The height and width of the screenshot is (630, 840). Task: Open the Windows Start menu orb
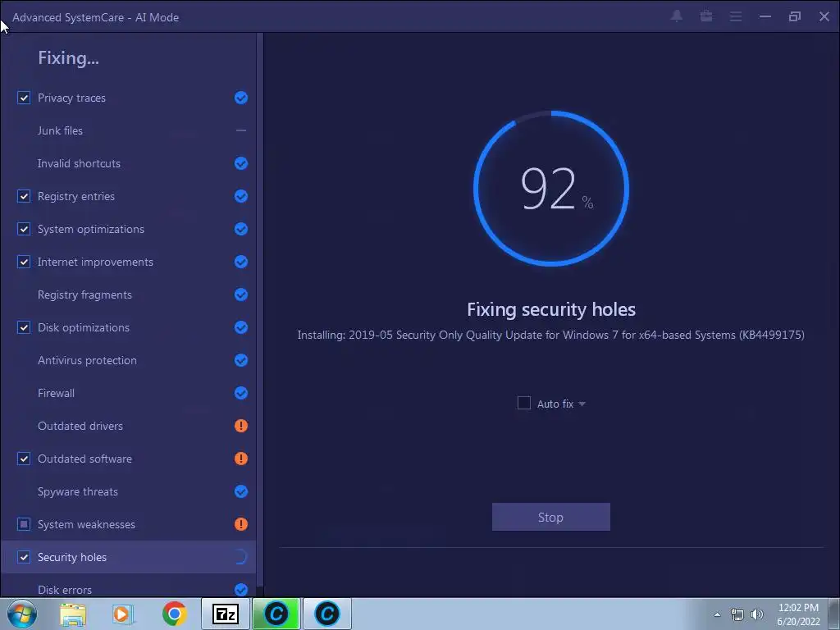coord(21,614)
